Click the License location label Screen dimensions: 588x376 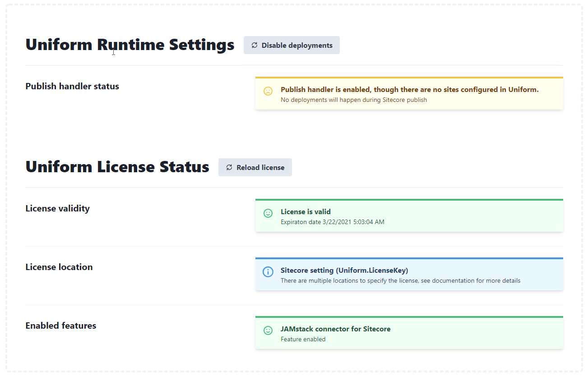[x=59, y=267]
